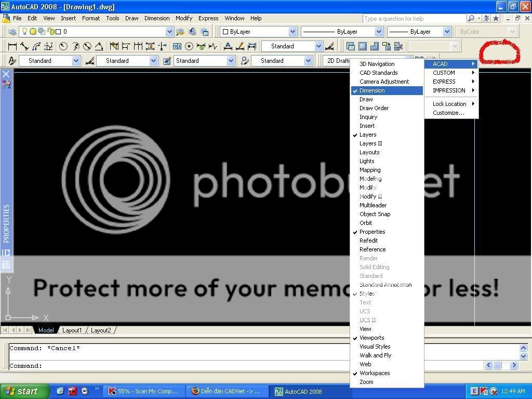Uncheck Properties toolbar entry
Image resolution: width=532 pixels, height=399 pixels.
click(x=387, y=232)
